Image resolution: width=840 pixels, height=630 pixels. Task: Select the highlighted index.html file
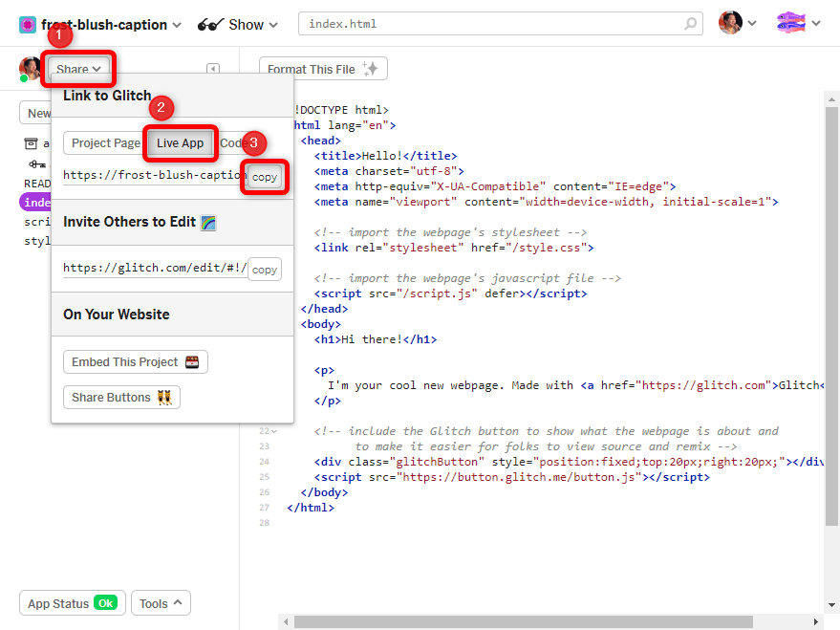click(35, 203)
